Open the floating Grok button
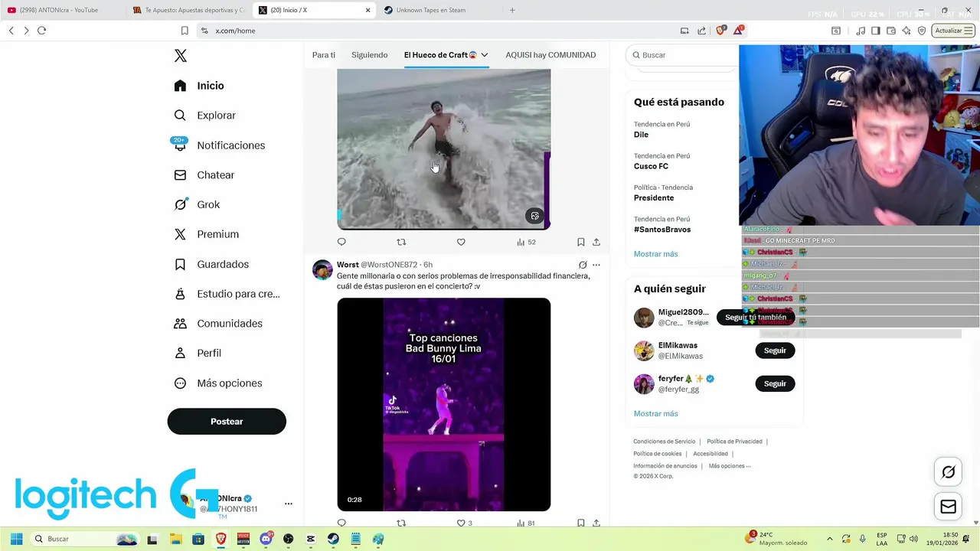The height and width of the screenshot is (551, 980). pos(948,472)
